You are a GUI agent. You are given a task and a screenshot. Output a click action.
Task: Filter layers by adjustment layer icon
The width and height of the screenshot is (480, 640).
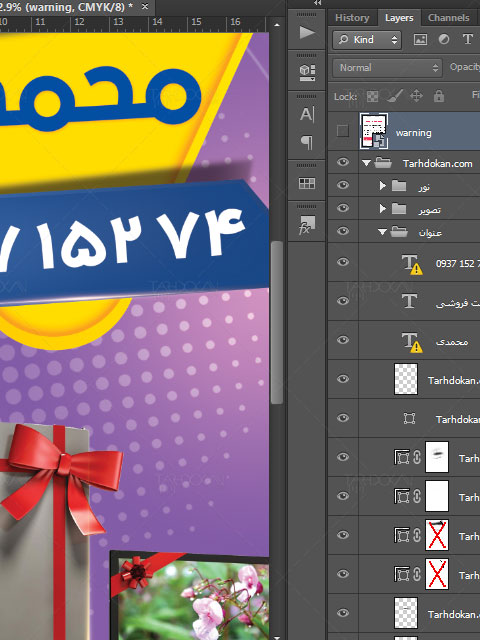444,39
